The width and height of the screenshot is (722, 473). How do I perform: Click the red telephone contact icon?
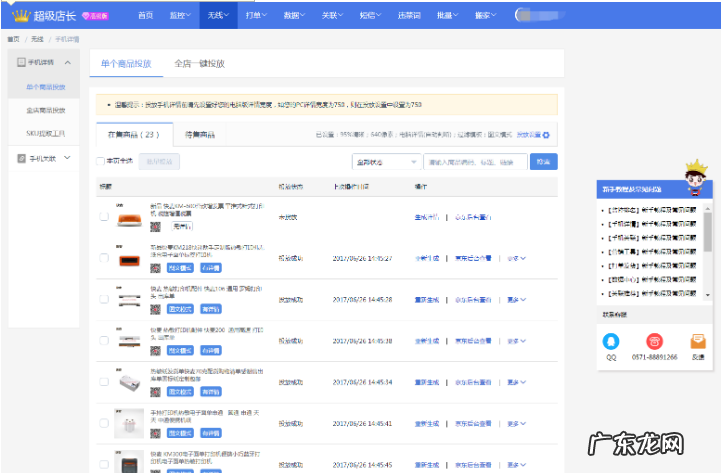654,341
